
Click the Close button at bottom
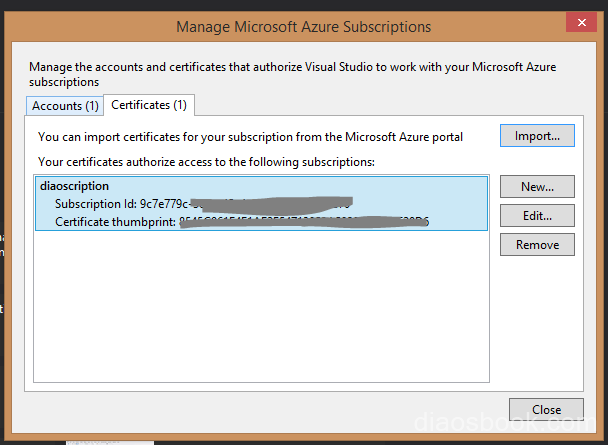[x=546, y=409]
